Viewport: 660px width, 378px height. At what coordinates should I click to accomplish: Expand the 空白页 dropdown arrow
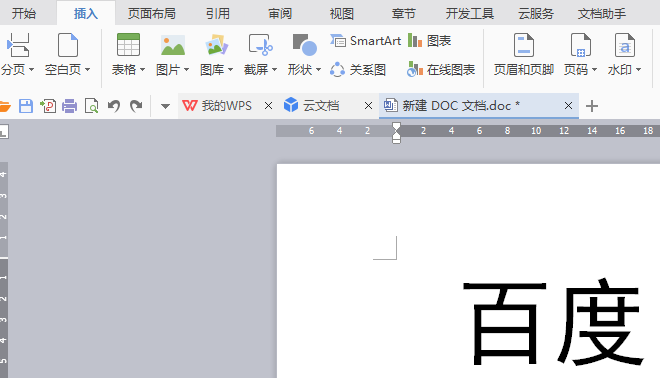click(88, 69)
